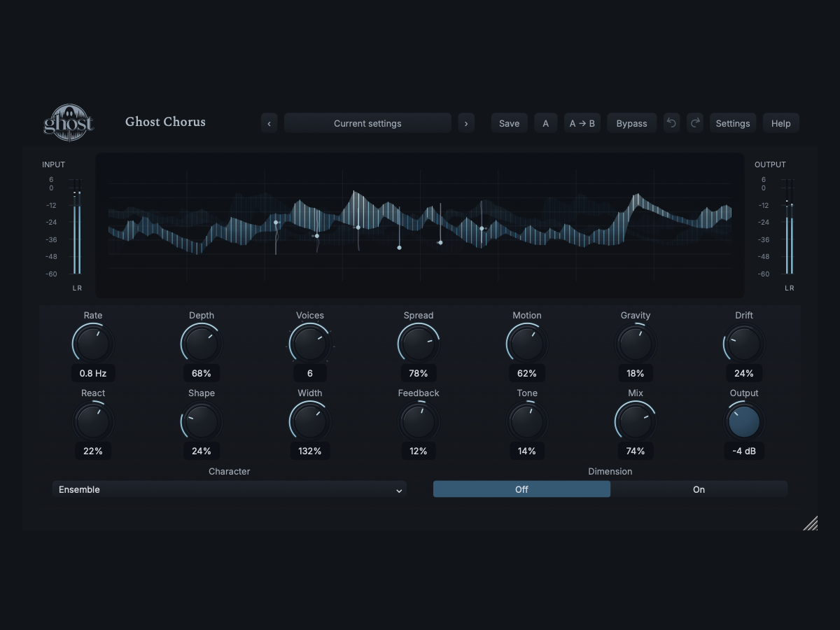
Task: Go to next preset with right arrow
Action: pyautogui.click(x=466, y=123)
